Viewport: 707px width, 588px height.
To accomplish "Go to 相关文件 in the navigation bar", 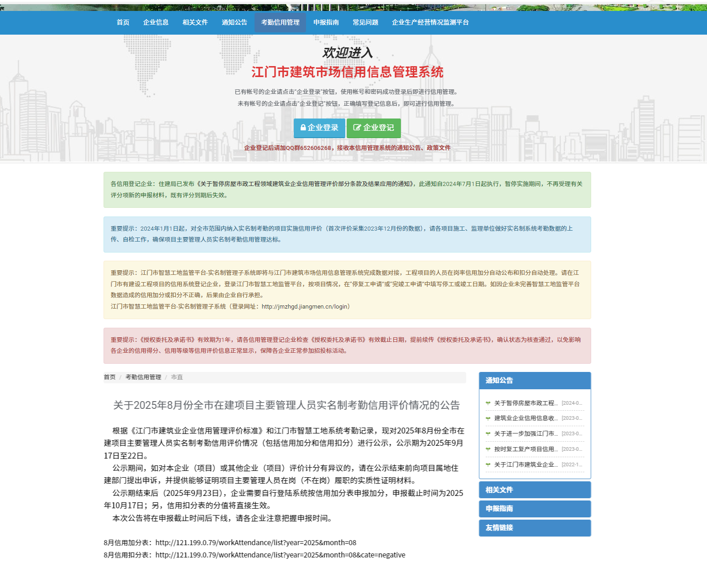I will pyautogui.click(x=195, y=22).
